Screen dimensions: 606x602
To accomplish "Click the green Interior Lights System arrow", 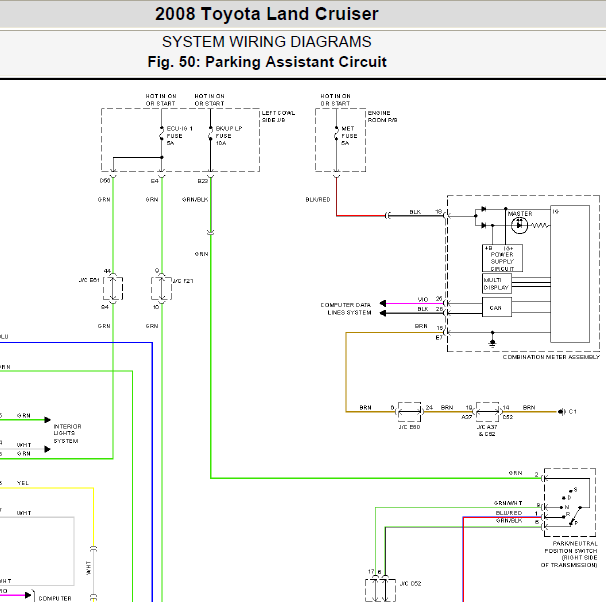I will [47, 420].
